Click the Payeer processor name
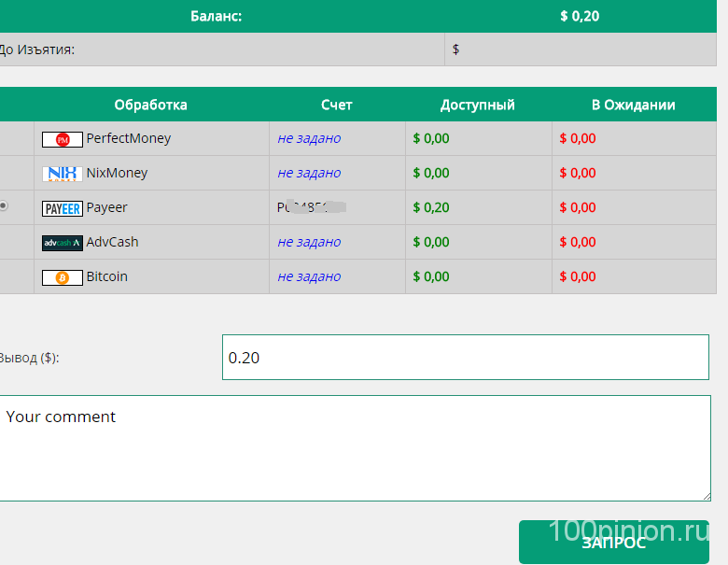Image resolution: width=728 pixels, height=565 pixels. [x=106, y=207]
